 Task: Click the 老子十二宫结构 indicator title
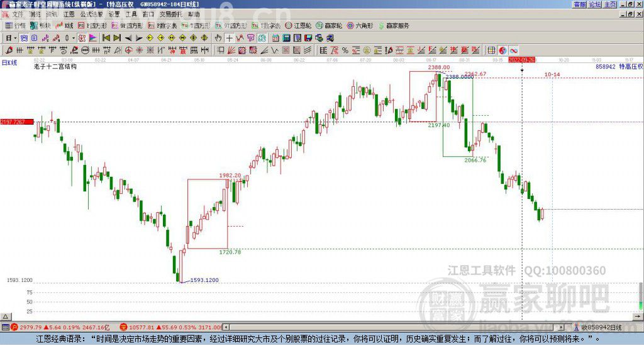[x=55, y=66]
